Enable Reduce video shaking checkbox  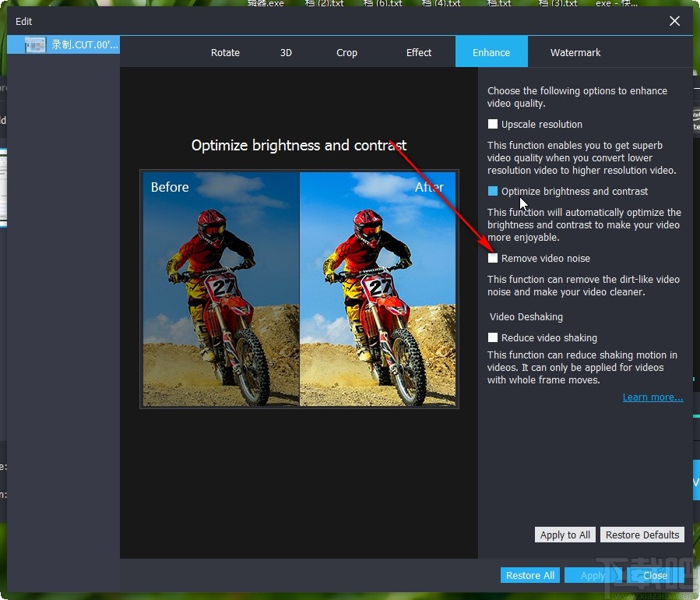pyautogui.click(x=492, y=337)
